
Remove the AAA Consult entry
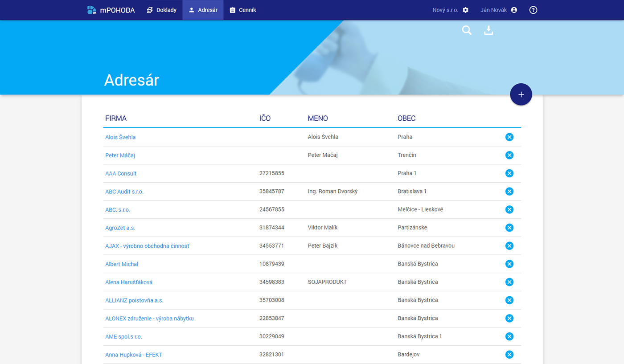[x=509, y=173]
